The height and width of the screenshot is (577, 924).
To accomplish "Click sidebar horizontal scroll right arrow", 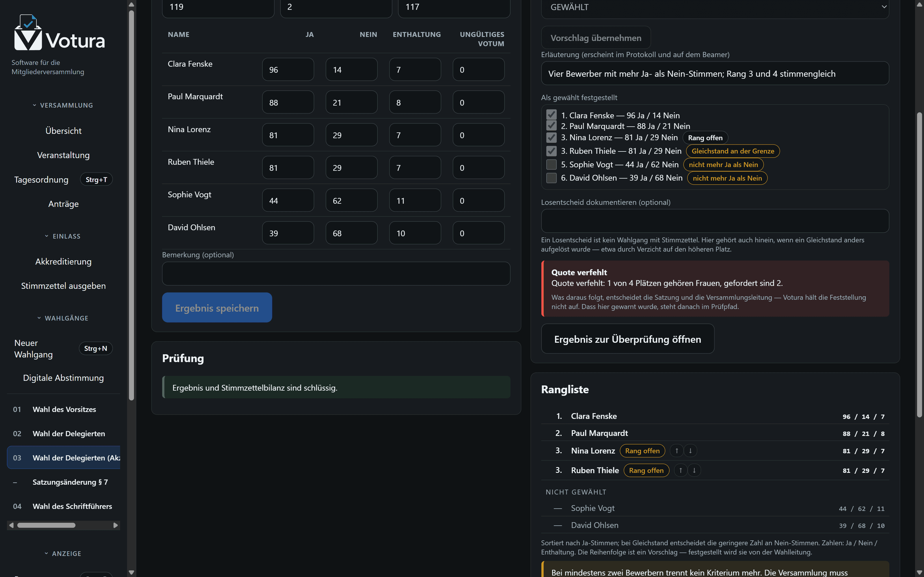I will tap(115, 525).
